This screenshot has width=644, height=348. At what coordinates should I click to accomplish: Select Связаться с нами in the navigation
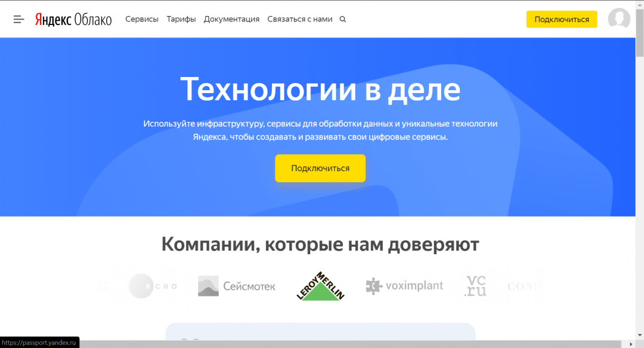click(x=300, y=19)
